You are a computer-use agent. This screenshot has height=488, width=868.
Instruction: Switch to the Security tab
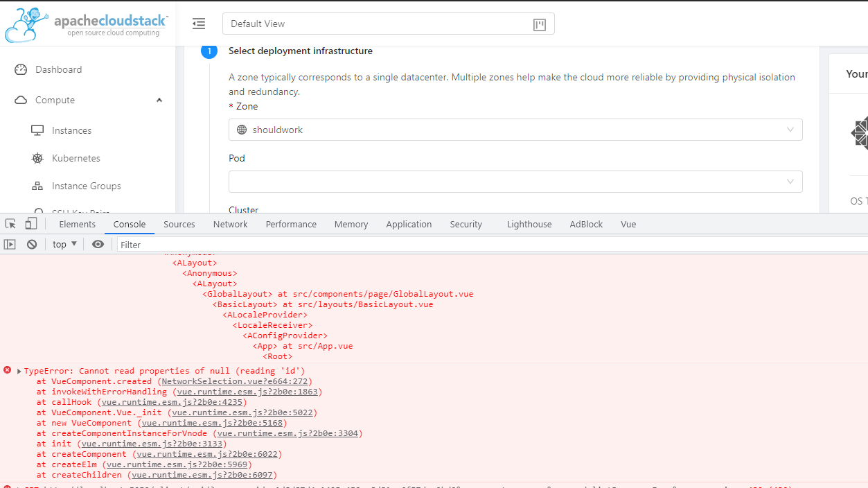pyautogui.click(x=466, y=224)
